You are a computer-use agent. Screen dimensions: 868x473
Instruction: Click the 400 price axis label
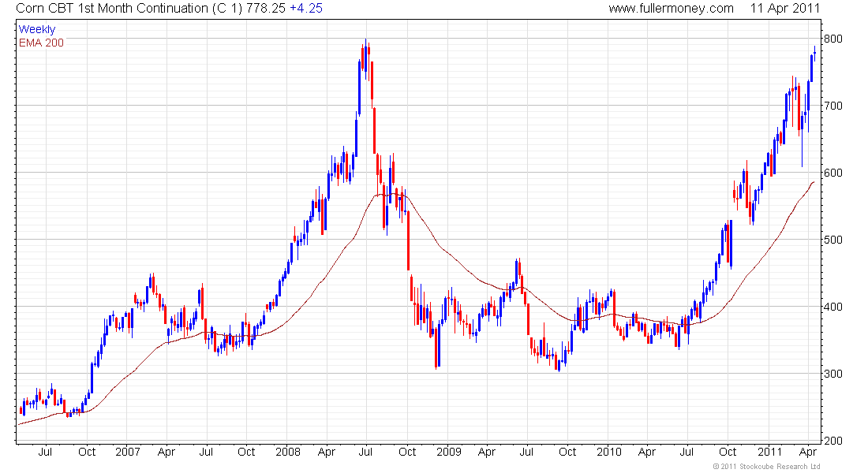[833, 307]
